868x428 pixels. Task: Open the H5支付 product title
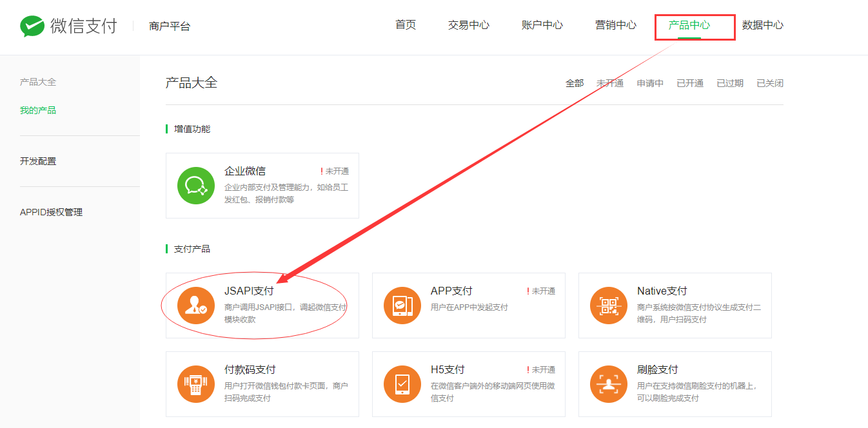coord(448,369)
